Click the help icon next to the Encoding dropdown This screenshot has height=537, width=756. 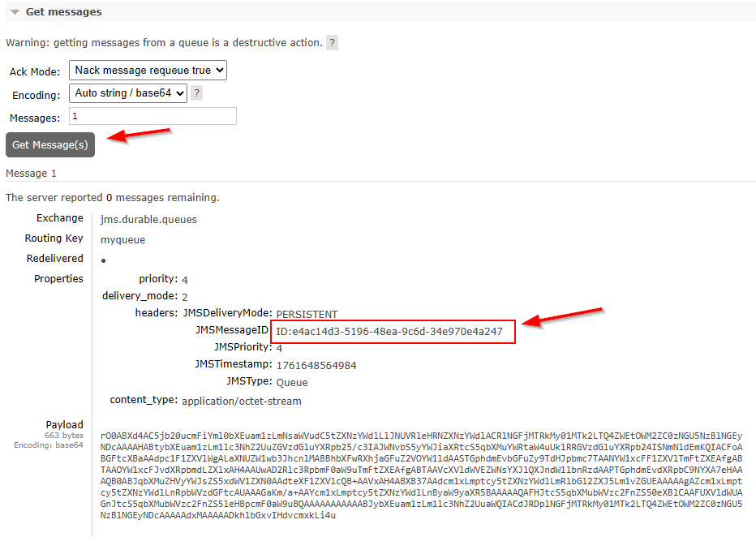[197, 93]
